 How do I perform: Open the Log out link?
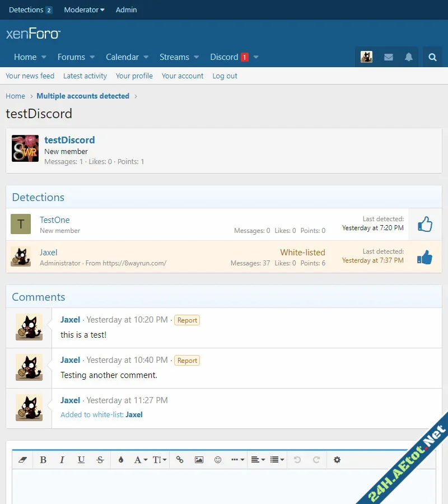pyautogui.click(x=225, y=76)
